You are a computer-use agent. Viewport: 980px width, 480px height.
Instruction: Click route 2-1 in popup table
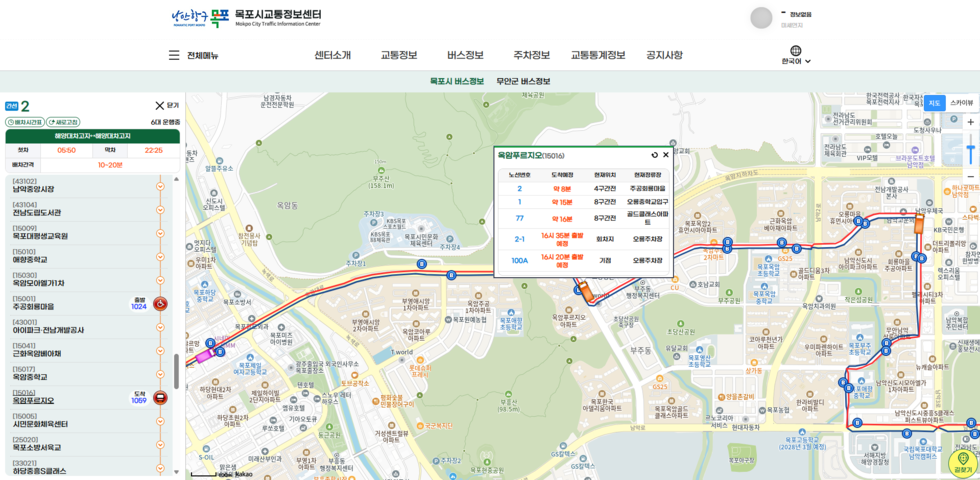(519, 239)
